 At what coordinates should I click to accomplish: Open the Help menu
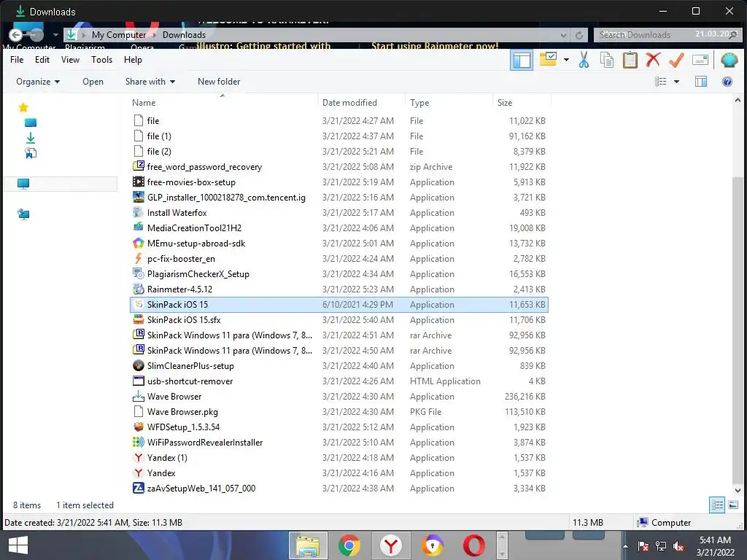[x=133, y=60]
